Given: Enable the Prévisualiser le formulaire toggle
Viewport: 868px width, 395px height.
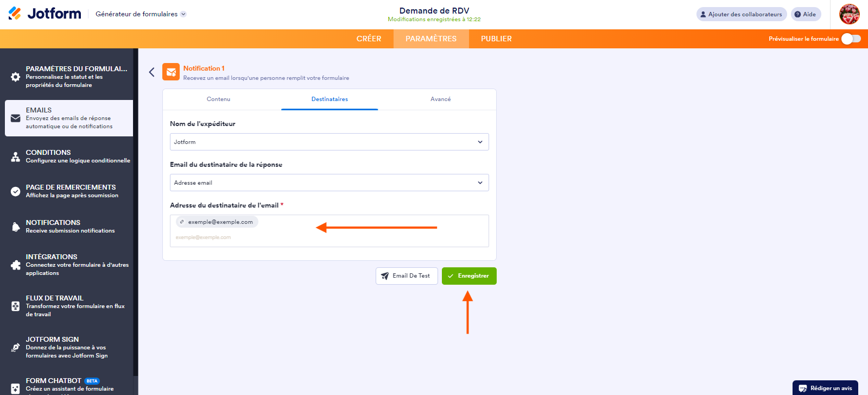Looking at the screenshot, I should tap(851, 39).
